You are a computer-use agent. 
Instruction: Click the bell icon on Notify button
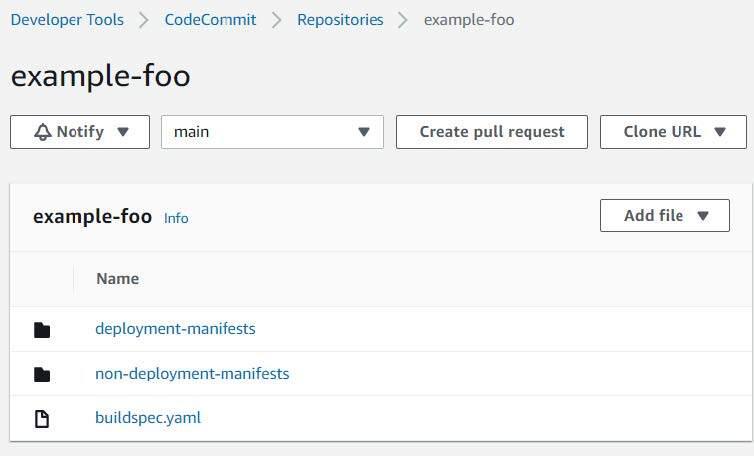coord(42,132)
